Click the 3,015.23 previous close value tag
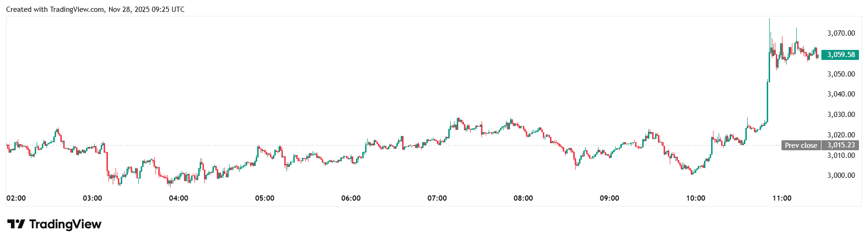Screen dimensions: 868x242 pos(840,145)
